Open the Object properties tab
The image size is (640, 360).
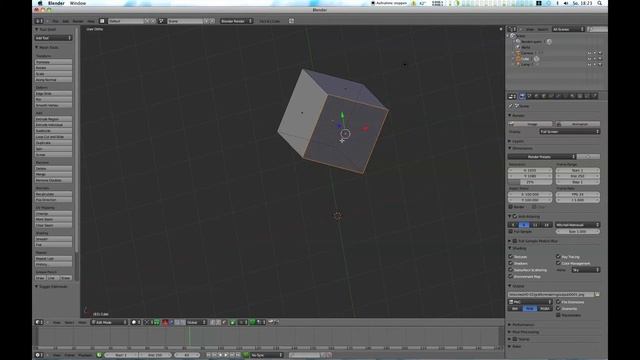(x=543, y=96)
